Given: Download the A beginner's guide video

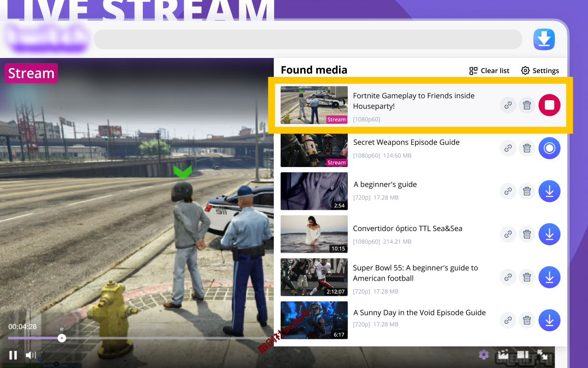Looking at the screenshot, I should coord(549,191).
